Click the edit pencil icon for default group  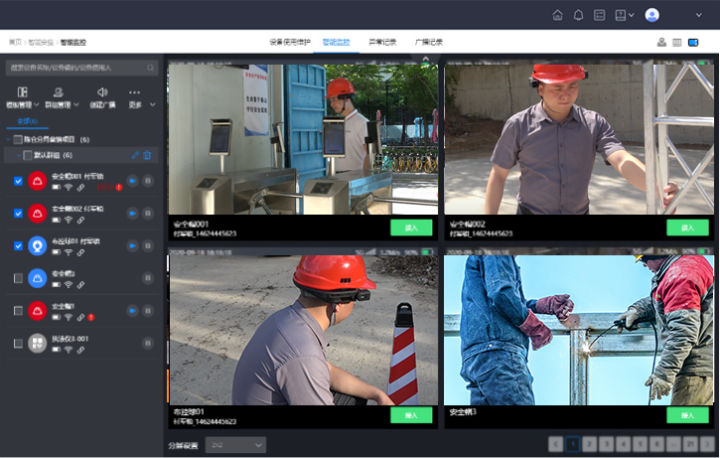click(x=135, y=155)
